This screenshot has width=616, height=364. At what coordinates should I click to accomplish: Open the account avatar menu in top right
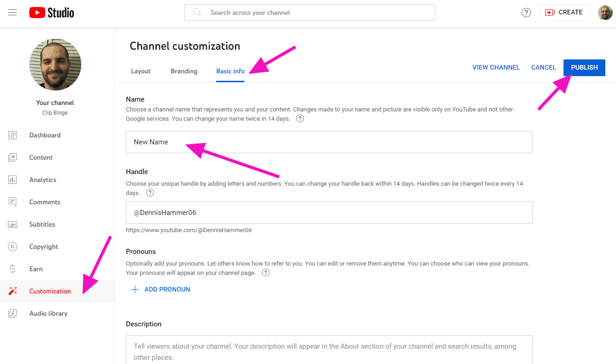[x=605, y=13]
